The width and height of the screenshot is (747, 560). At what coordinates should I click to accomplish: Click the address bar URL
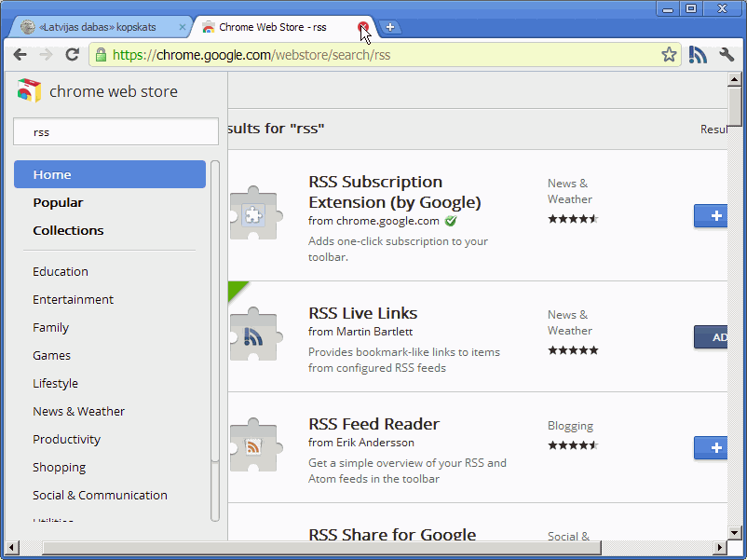point(251,55)
